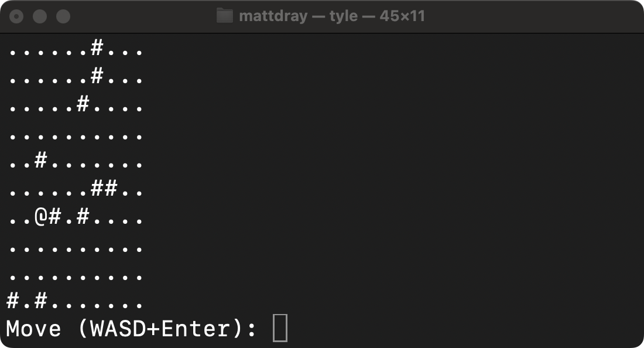Screen dimensions: 644x348
Task: Click the folder icon in the title bar
Action: point(225,16)
